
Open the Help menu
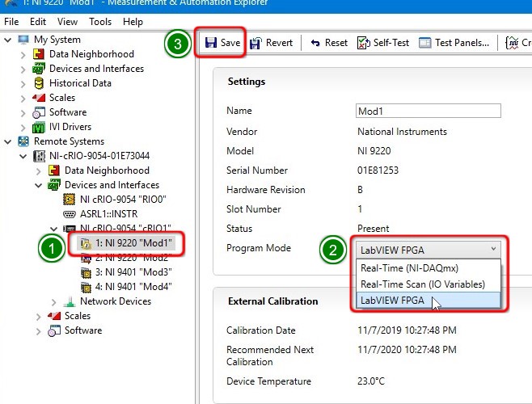click(133, 22)
